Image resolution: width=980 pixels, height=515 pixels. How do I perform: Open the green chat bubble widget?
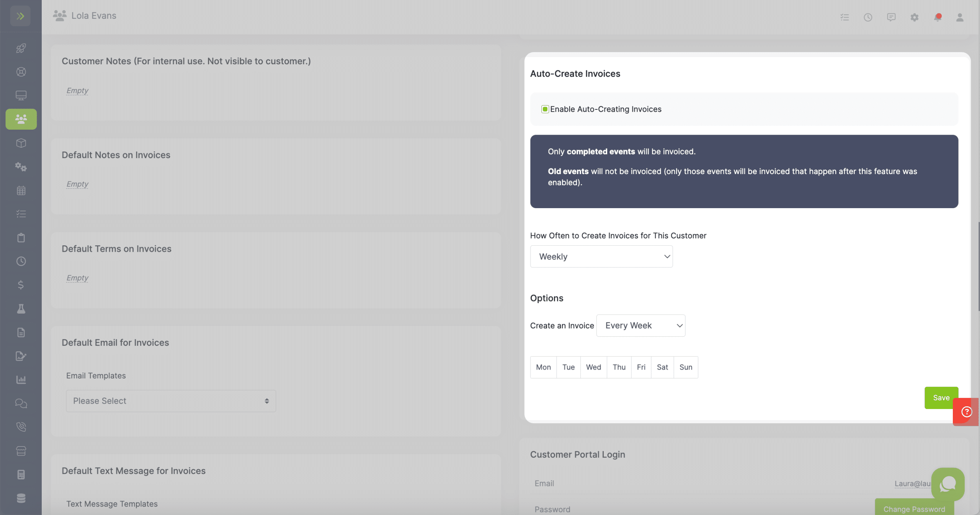948,484
